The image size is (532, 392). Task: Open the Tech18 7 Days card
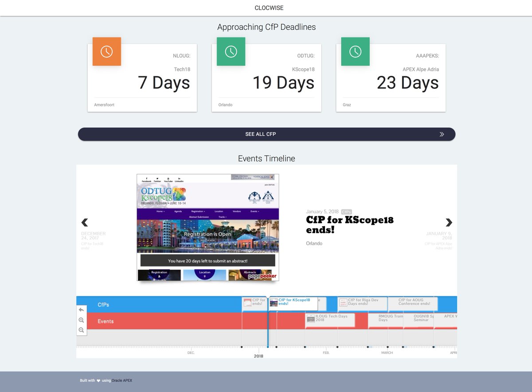[x=142, y=78]
